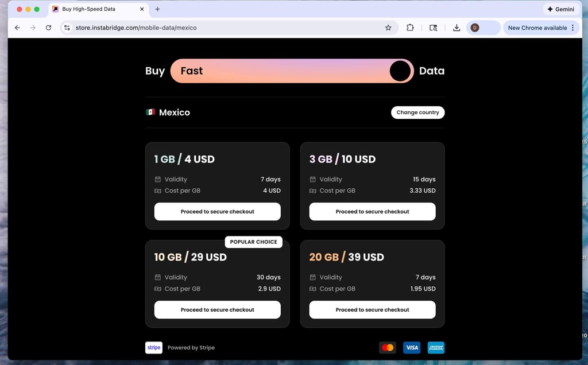
Task: Click money icon in 20 GB plan Cost row
Action: 313,289
